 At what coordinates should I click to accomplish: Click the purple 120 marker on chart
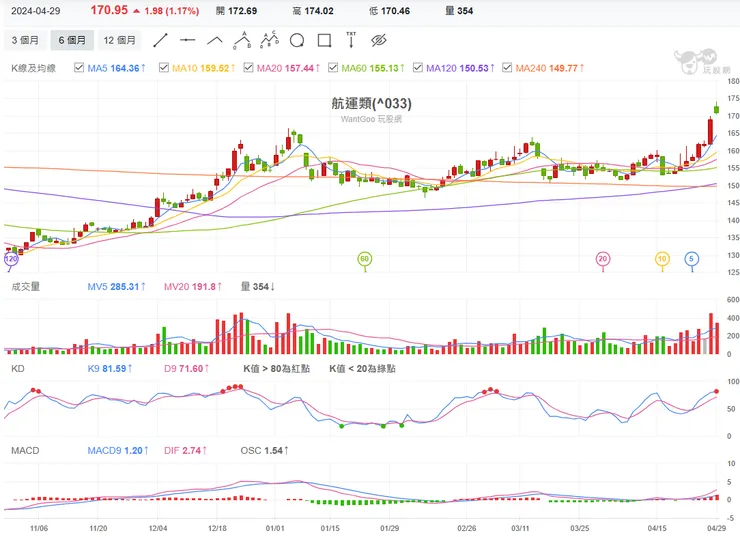point(12,258)
